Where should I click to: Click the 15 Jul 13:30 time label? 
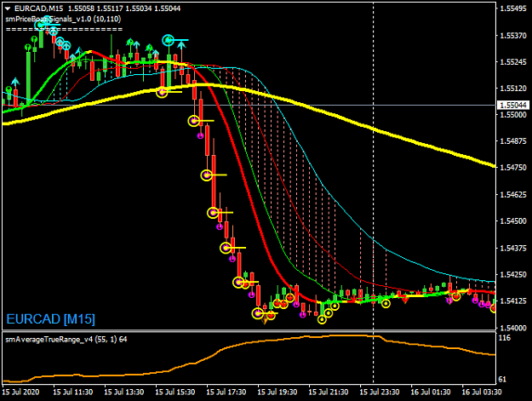pos(124,392)
